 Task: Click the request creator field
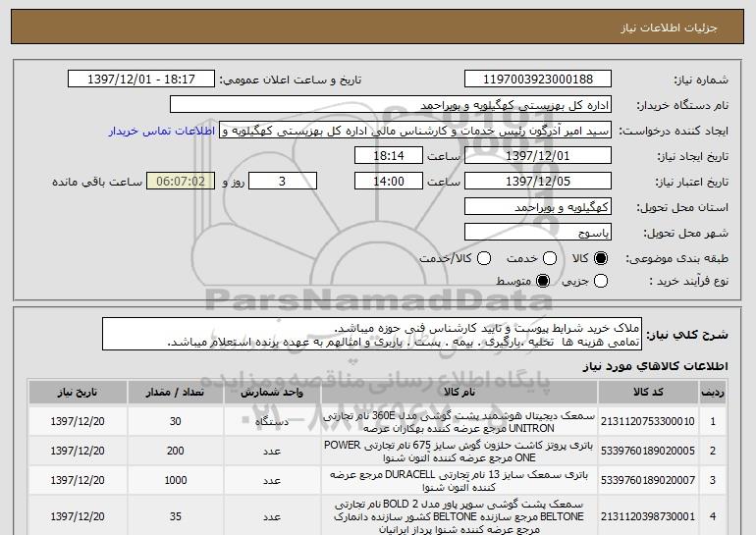tap(415, 131)
